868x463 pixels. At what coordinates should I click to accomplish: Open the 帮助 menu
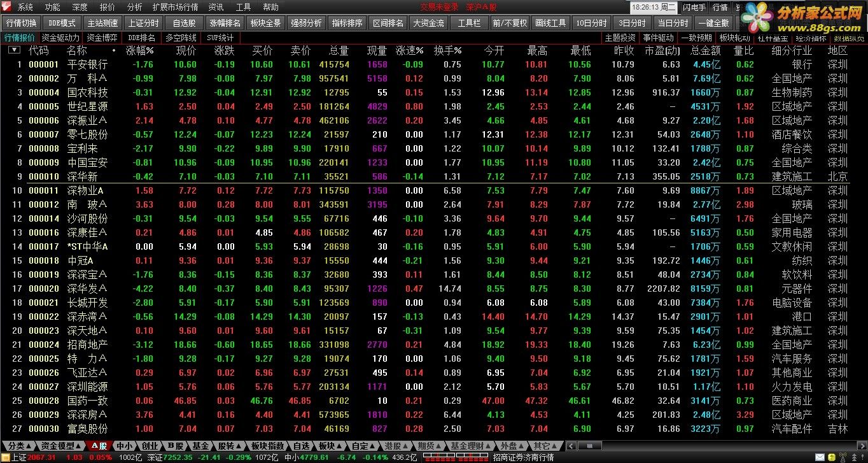click(x=270, y=8)
